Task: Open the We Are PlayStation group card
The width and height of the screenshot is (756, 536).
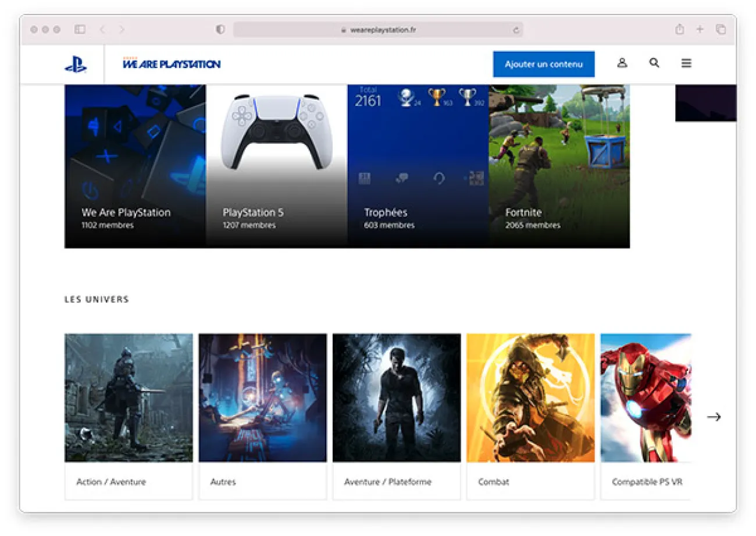Action: coord(135,166)
